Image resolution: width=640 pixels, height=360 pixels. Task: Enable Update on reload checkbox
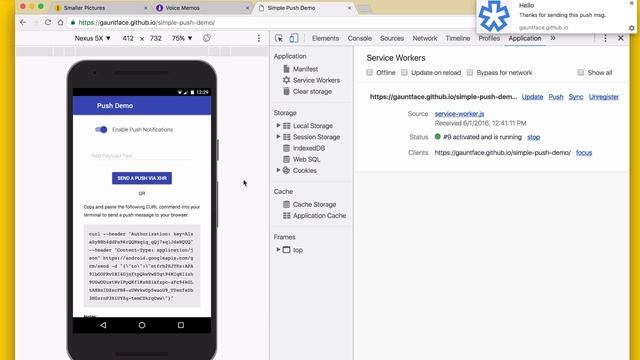[x=404, y=72]
